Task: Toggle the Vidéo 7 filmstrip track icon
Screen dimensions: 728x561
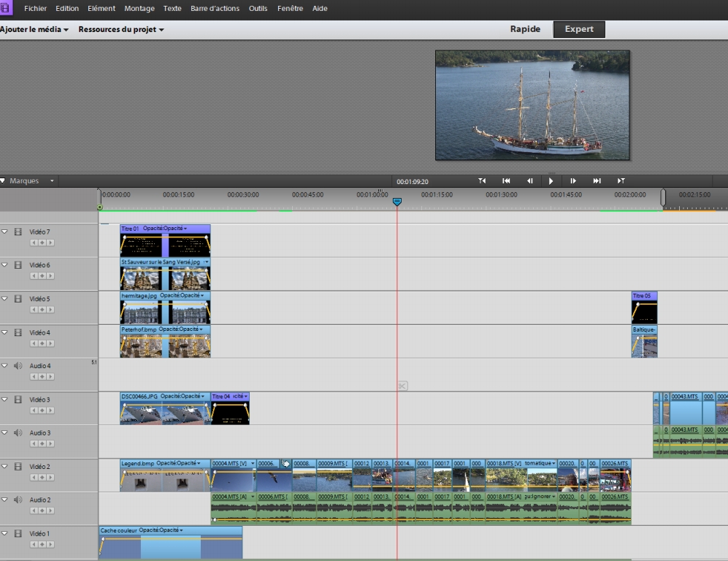Action: pos(18,232)
